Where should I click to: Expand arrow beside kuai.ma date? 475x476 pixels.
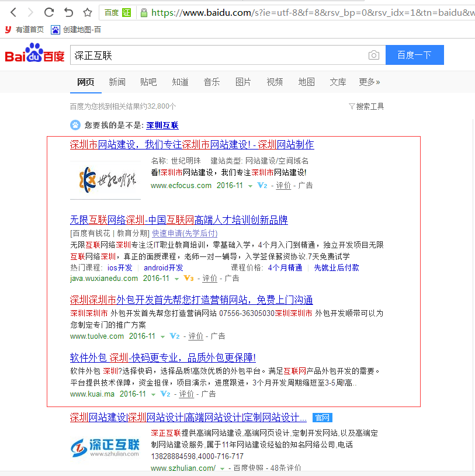point(154,395)
